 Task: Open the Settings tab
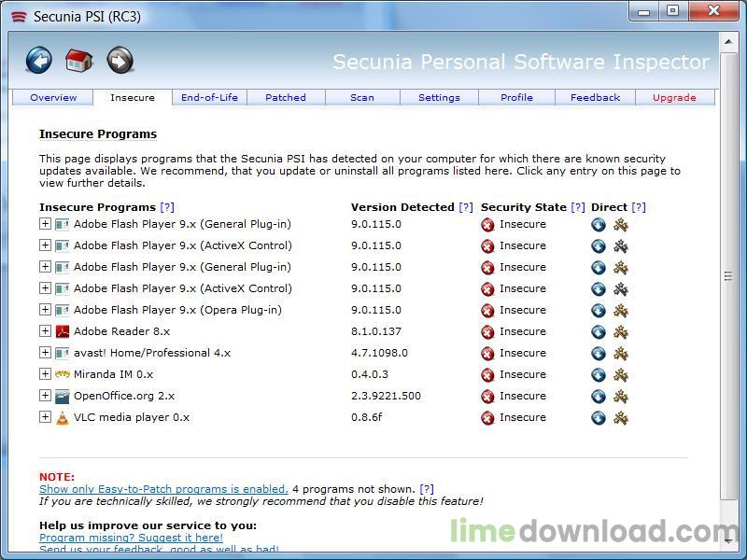point(439,98)
